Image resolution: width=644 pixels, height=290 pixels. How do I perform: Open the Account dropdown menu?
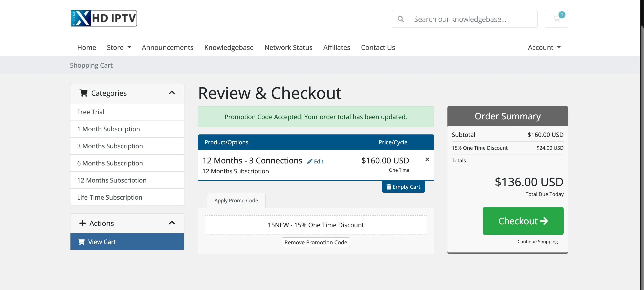(x=544, y=47)
